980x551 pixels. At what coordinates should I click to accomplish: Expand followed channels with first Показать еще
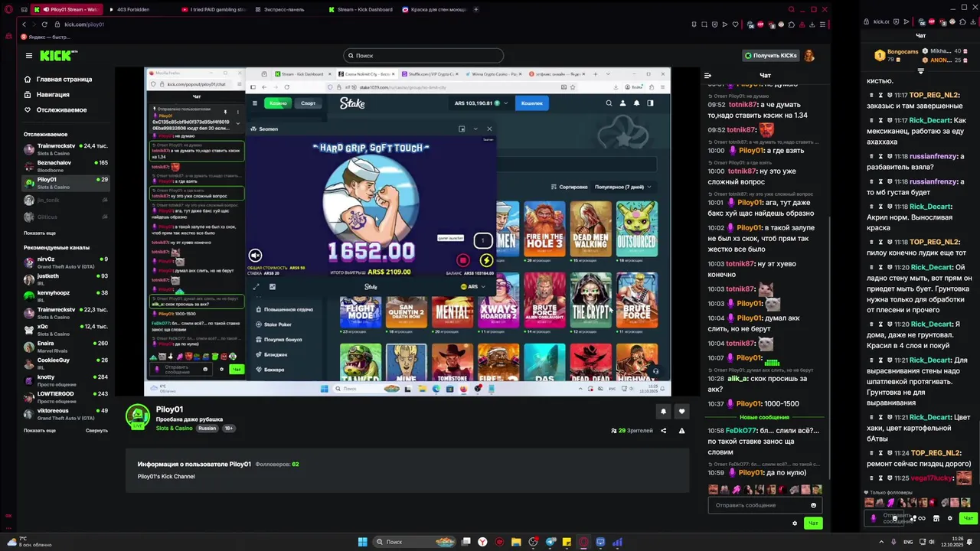(x=40, y=233)
